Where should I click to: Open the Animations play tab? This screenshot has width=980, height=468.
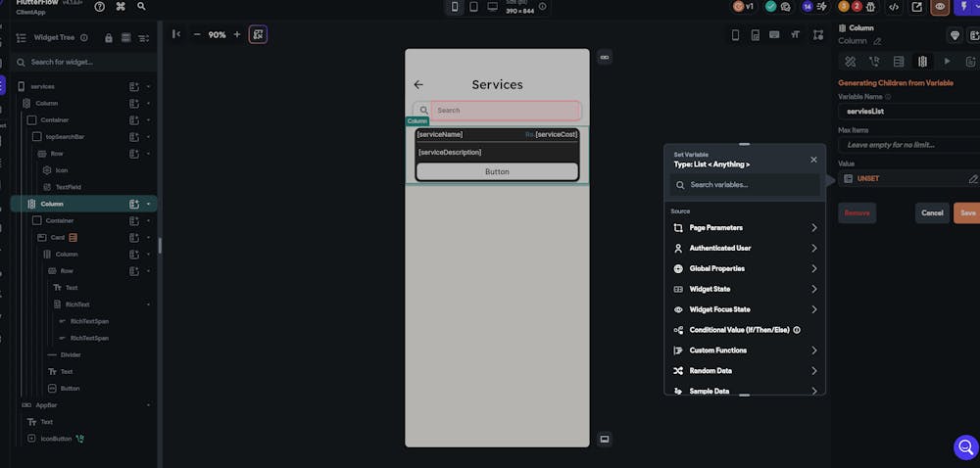[x=947, y=61]
